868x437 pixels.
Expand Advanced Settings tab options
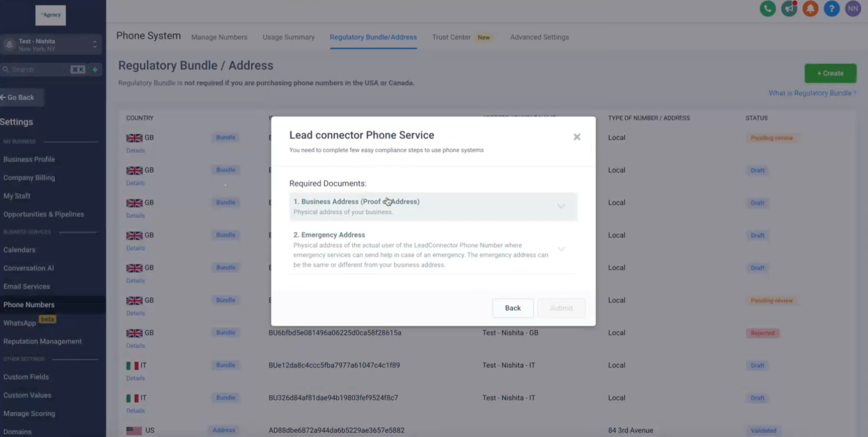[x=539, y=37]
